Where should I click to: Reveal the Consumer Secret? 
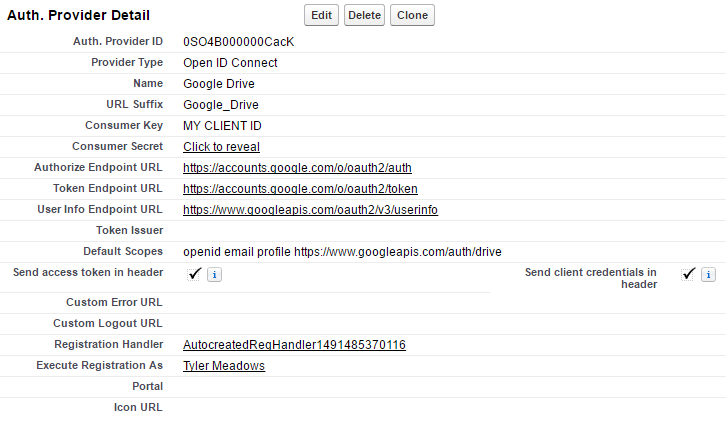tap(221, 147)
